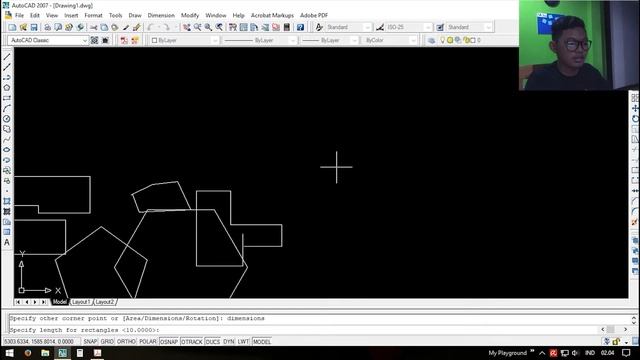Image resolution: width=640 pixels, height=360 pixels.
Task: Click the New drawing icon
Action: 12,27
